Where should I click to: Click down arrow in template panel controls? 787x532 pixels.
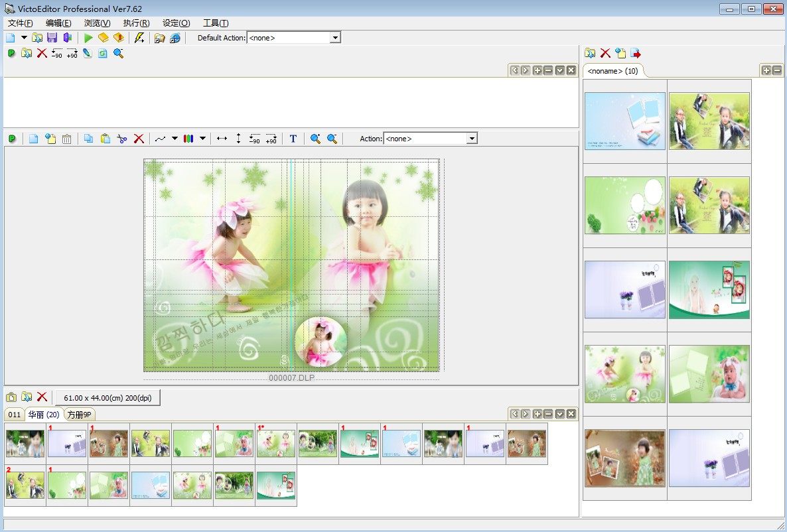pyautogui.click(x=559, y=414)
